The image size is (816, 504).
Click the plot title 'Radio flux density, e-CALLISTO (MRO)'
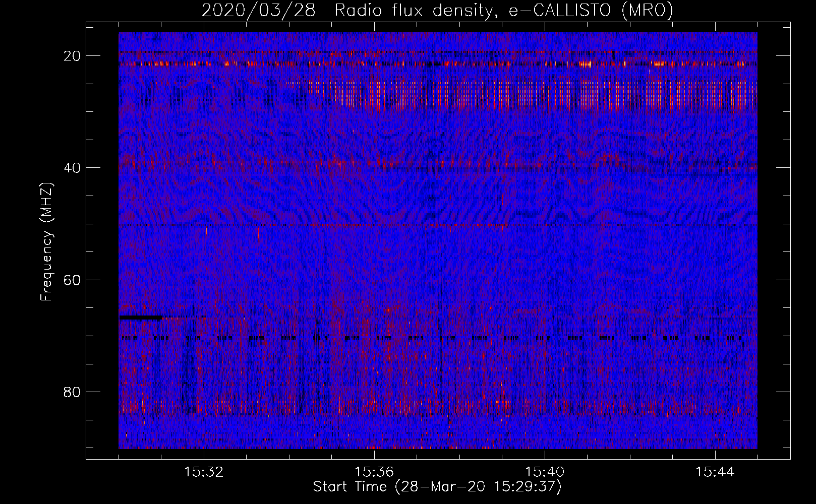coord(504,11)
